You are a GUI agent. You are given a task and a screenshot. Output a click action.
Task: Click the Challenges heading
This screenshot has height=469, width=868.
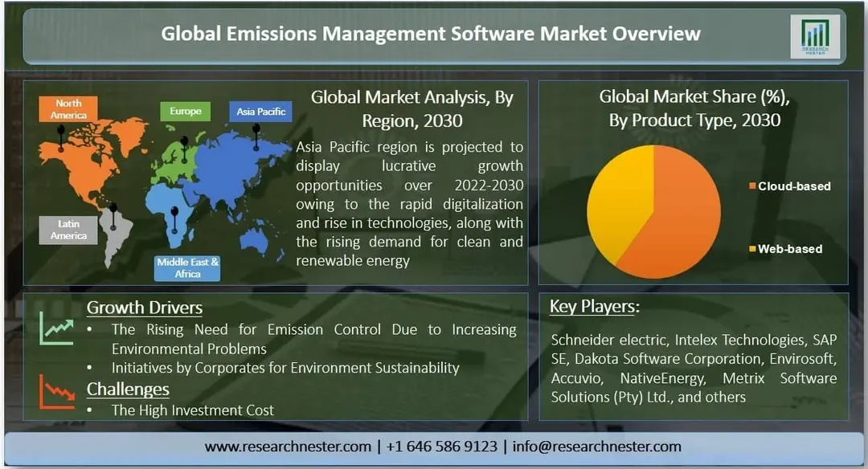tap(128, 389)
